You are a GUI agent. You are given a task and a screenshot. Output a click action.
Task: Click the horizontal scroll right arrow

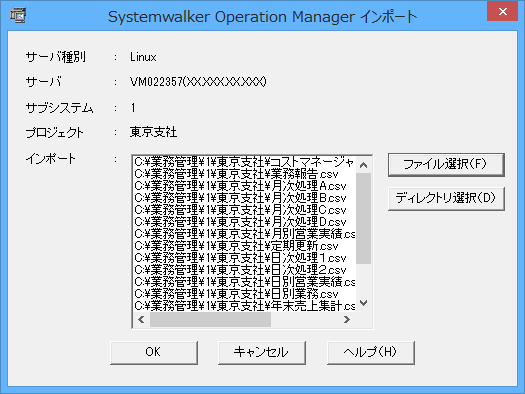click(x=347, y=320)
